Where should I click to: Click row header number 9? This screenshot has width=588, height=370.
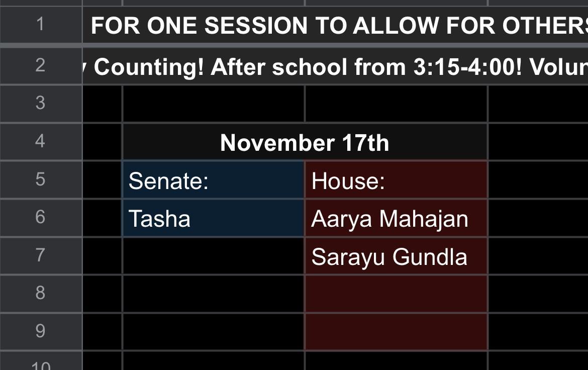coord(41,331)
